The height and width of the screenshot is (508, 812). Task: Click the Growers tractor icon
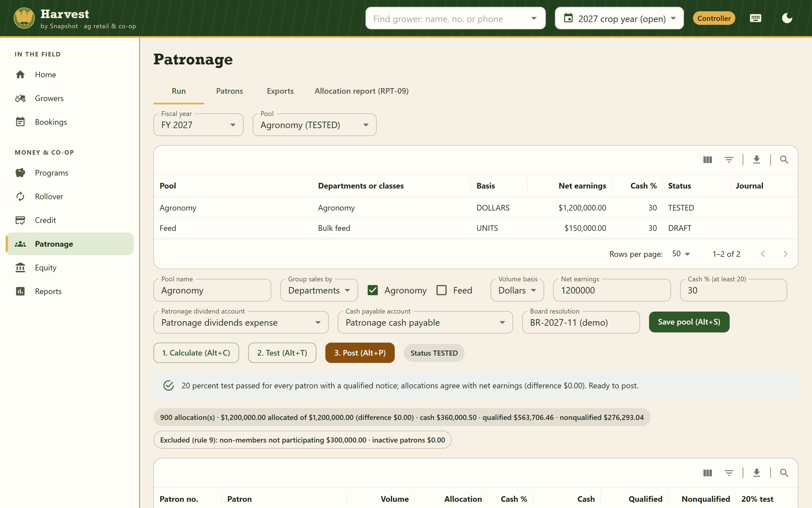point(20,98)
